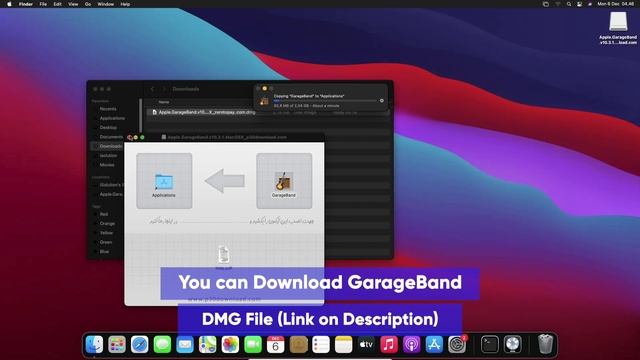Screen dimensions: 640x360
Task: Launch Safari from the Dock
Action: (140, 344)
